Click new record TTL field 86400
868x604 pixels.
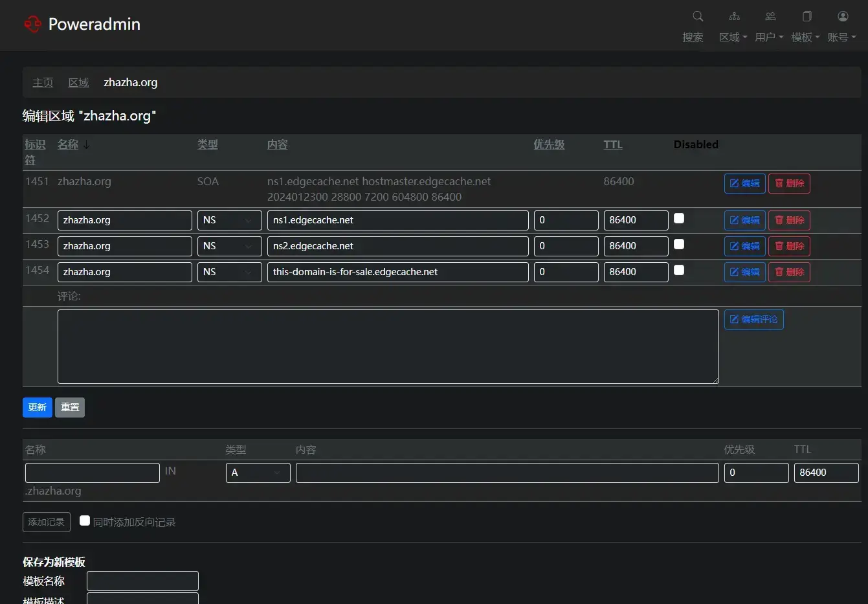(x=827, y=473)
